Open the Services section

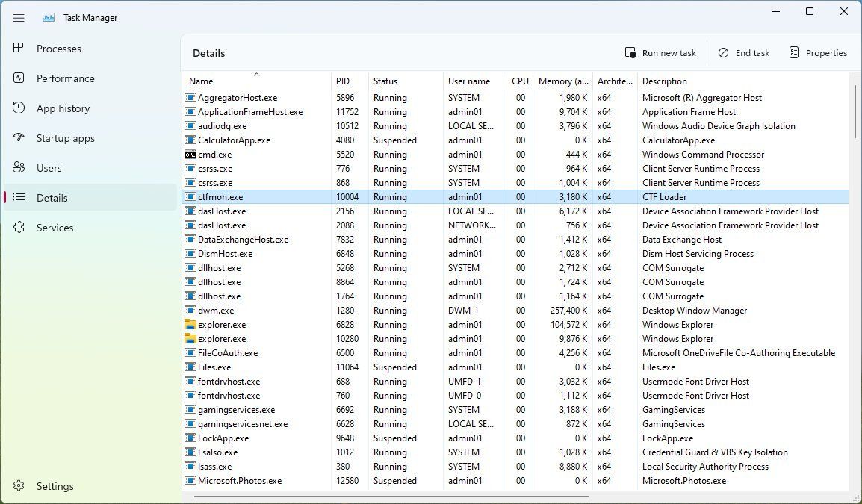click(x=55, y=228)
